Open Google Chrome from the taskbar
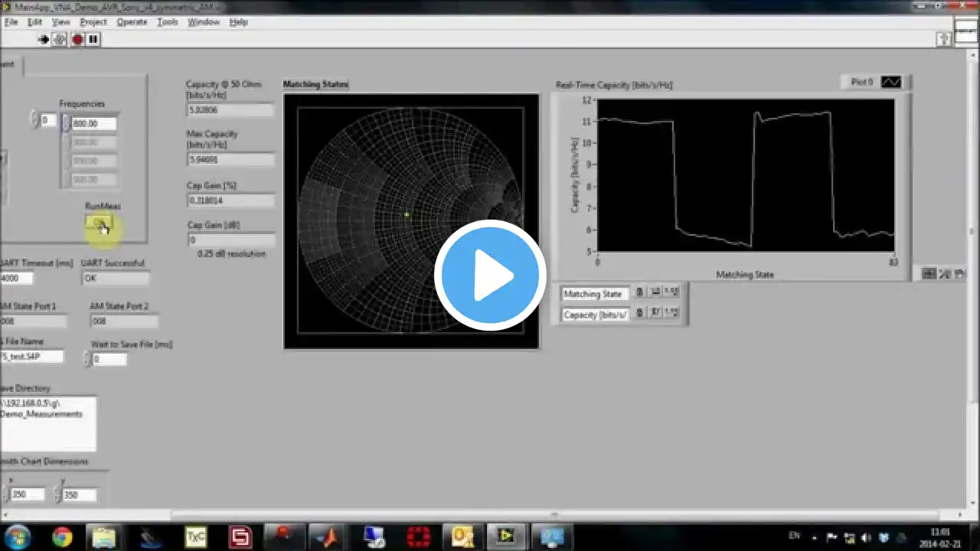Screen dimensions: 980x551 click(x=62, y=537)
